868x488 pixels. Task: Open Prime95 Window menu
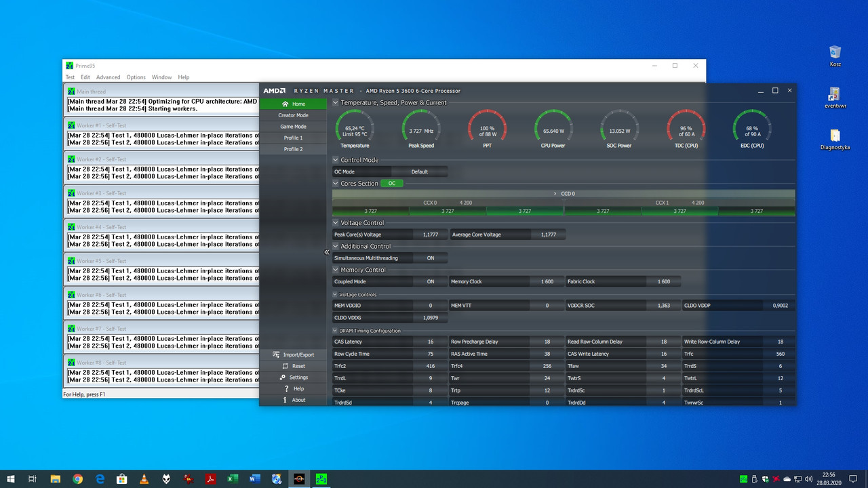[161, 77]
